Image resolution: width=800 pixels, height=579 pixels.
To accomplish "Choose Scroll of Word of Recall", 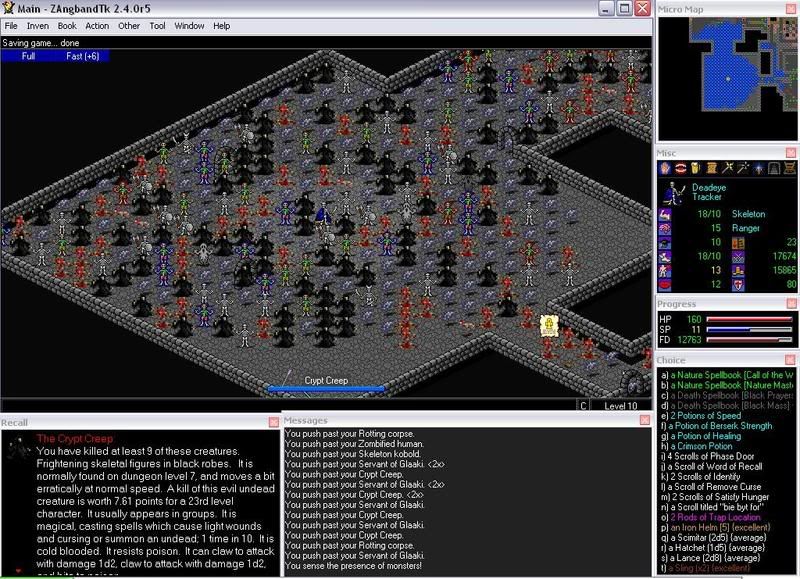I will 711,466.
